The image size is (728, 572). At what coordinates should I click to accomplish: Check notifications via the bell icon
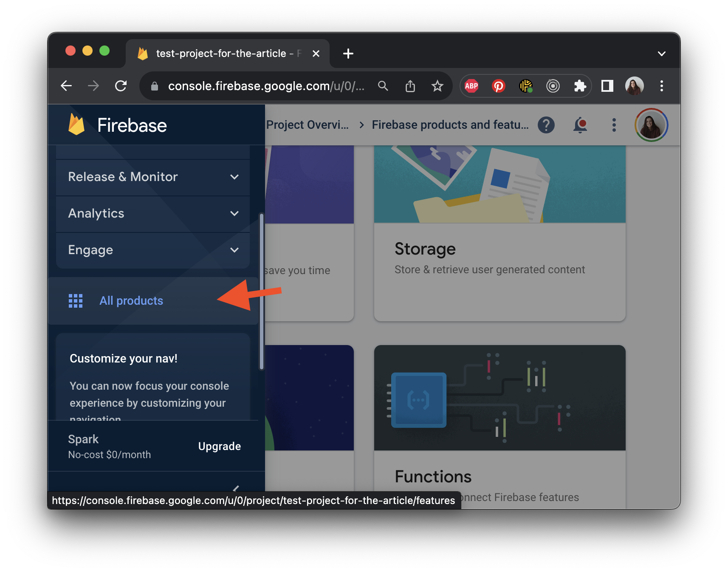click(580, 125)
